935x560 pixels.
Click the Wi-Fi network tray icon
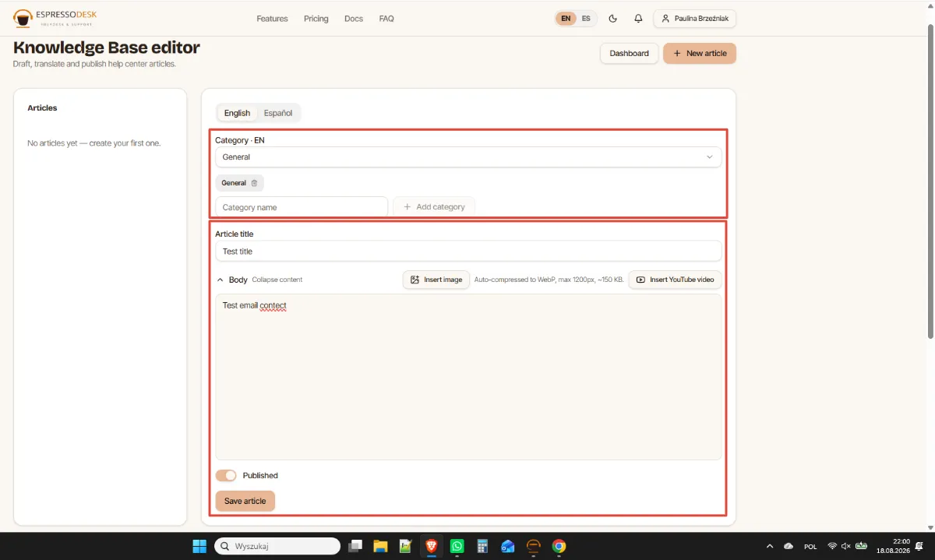pyautogui.click(x=832, y=546)
